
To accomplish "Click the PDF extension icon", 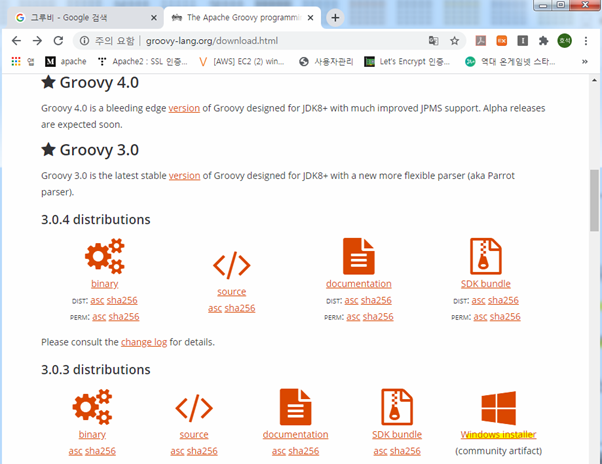I will pyautogui.click(x=481, y=41).
